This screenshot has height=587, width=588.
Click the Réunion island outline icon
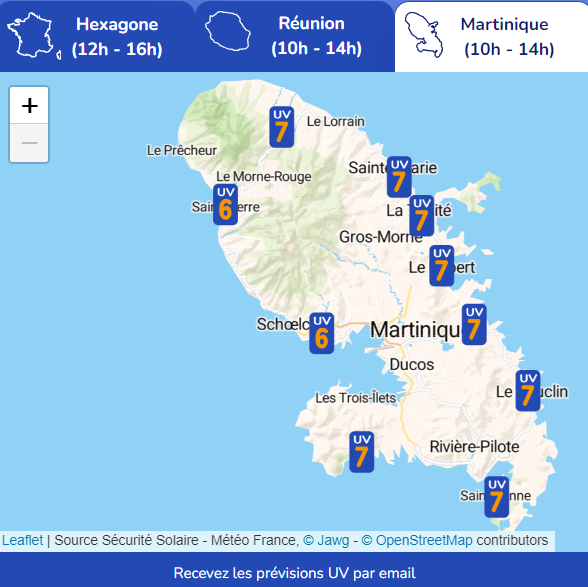(x=228, y=32)
